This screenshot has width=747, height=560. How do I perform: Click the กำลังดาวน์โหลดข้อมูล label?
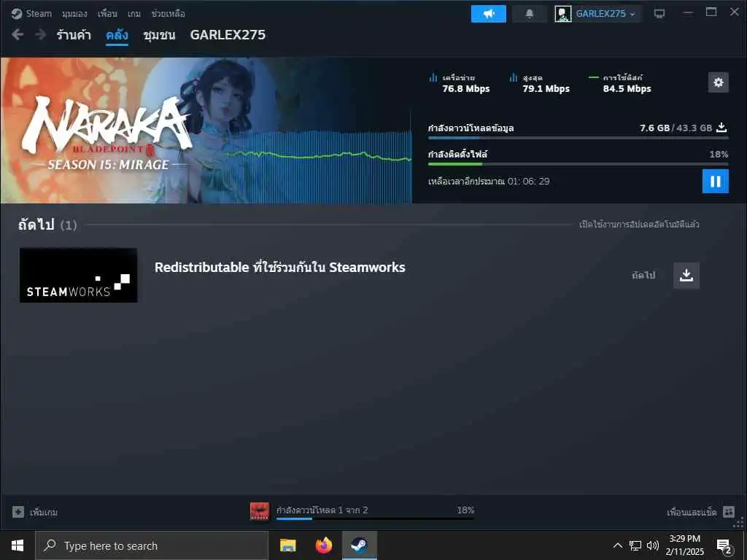click(x=471, y=128)
